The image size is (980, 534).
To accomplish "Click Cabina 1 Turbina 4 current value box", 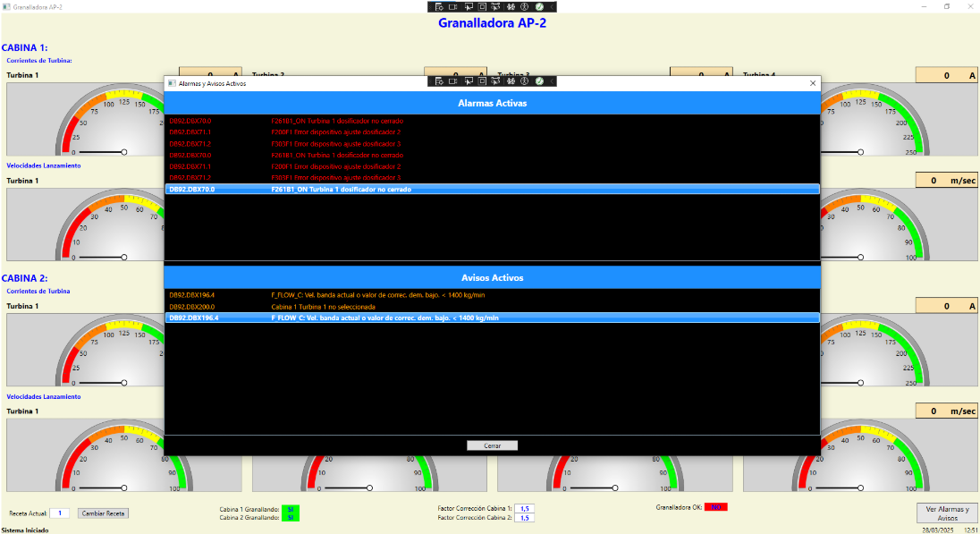I will pyautogui.click(x=946, y=75).
